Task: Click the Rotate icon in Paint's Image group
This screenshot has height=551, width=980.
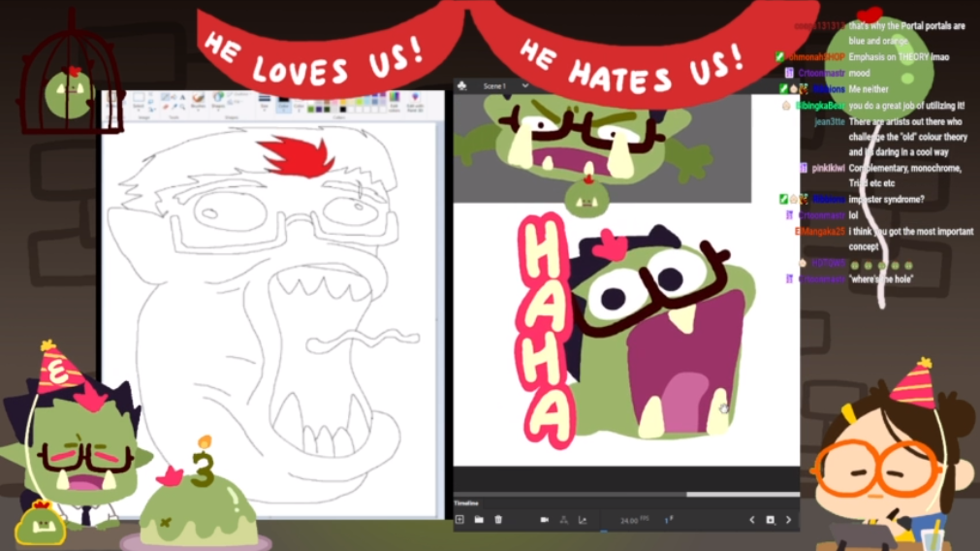Action: pos(152,110)
